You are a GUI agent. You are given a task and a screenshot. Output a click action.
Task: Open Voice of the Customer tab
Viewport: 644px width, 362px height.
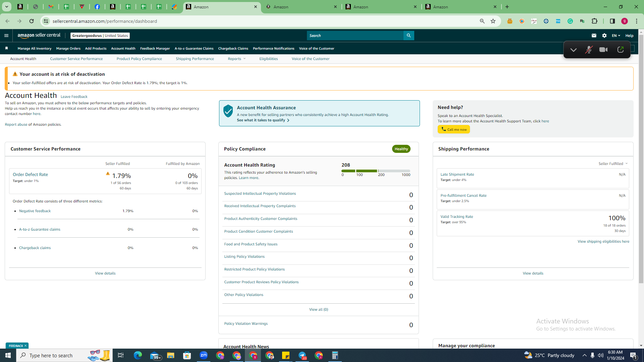tap(311, 59)
